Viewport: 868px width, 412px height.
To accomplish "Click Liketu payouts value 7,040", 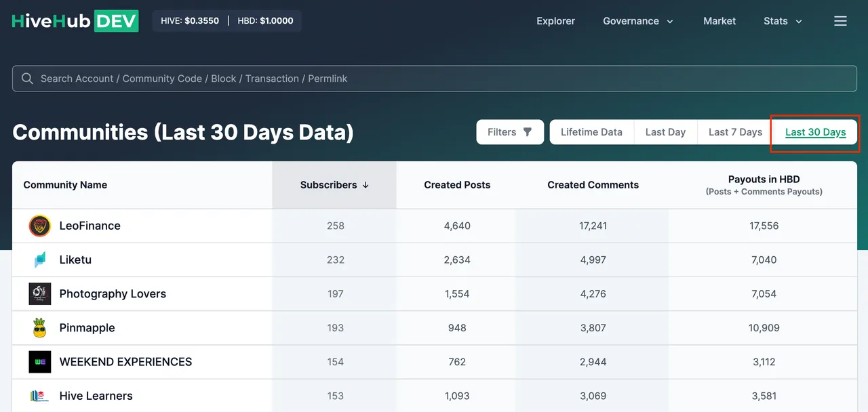I will click(x=764, y=260).
